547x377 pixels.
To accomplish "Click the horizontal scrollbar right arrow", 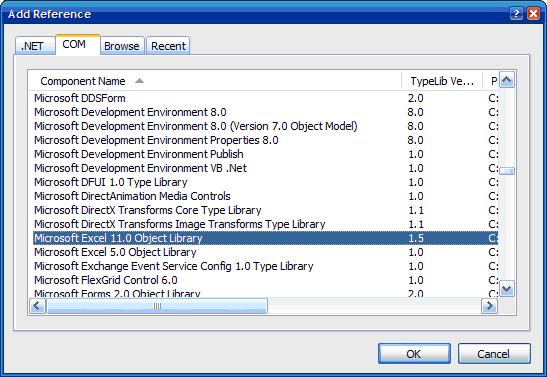I will point(489,306).
